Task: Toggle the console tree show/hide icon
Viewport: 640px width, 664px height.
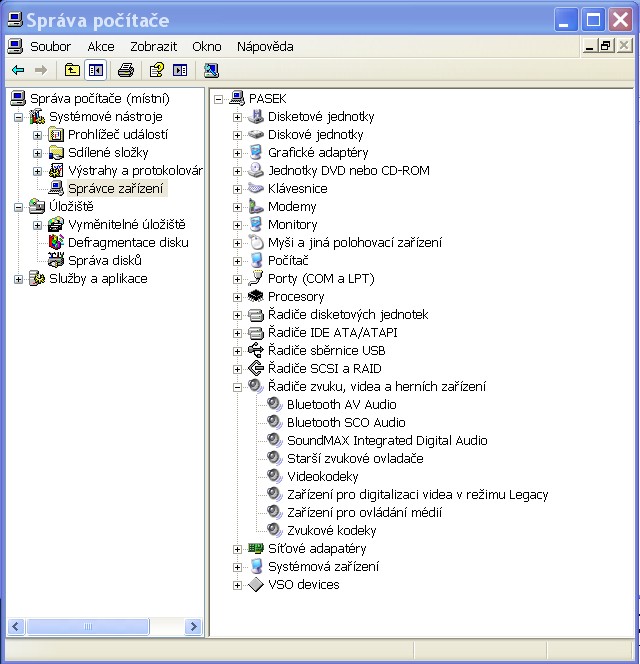Action: point(96,70)
